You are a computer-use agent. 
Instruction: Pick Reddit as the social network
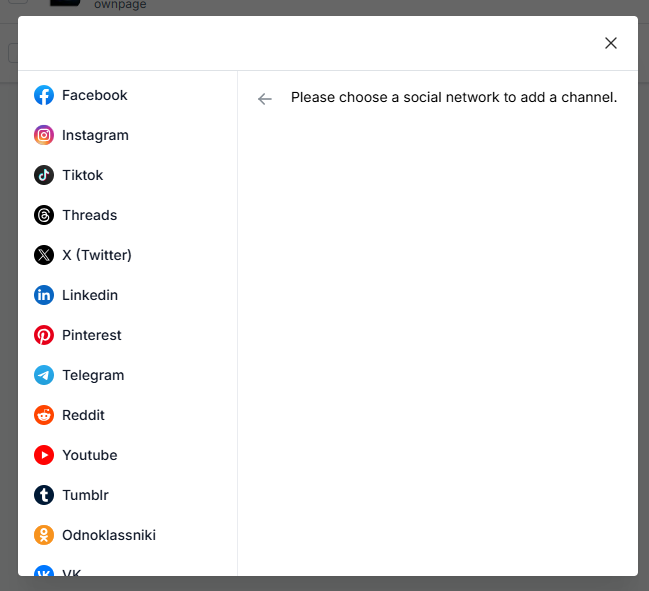click(x=83, y=415)
